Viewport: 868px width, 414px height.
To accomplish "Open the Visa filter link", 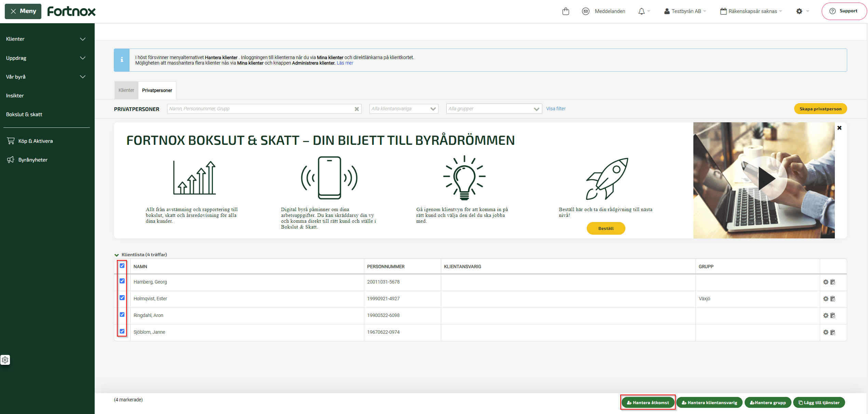I will click(x=556, y=109).
